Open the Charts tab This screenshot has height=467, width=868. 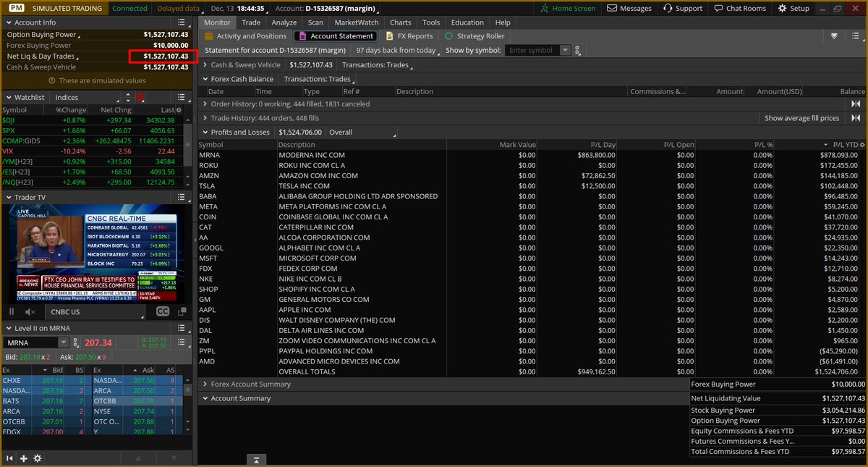(x=400, y=22)
